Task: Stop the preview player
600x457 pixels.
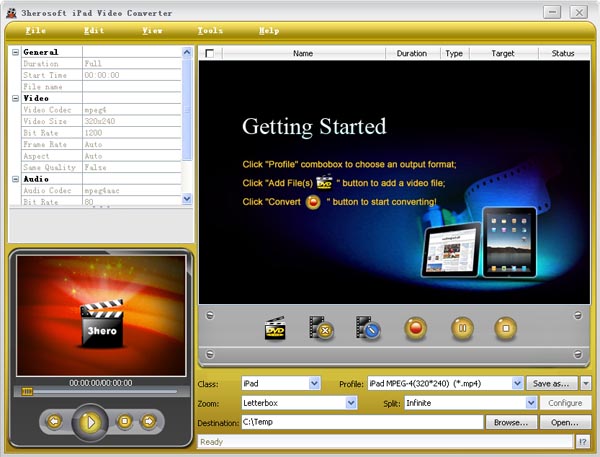Action: click(124, 421)
